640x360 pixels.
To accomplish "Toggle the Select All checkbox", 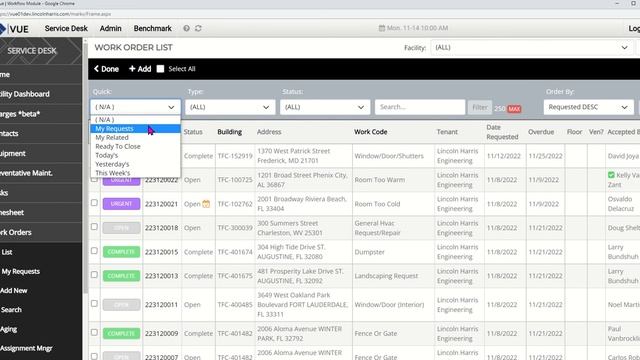I will [x=160, y=69].
